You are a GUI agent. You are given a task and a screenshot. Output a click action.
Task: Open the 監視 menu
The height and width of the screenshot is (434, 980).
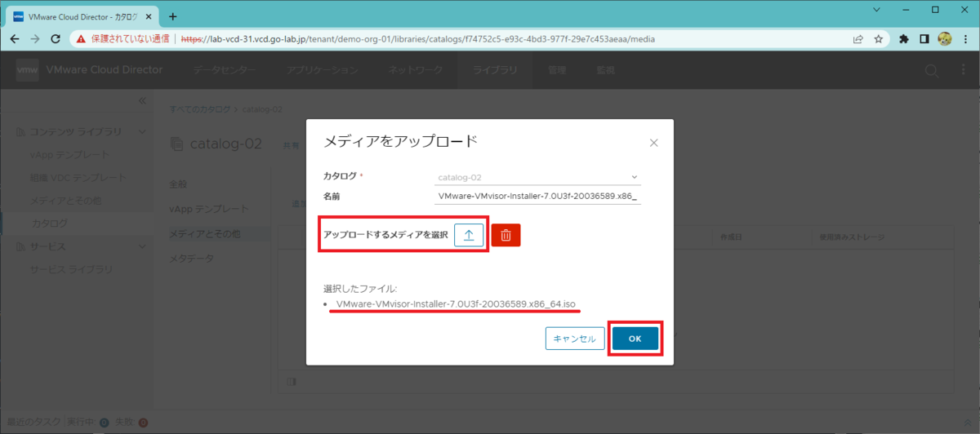pos(605,70)
